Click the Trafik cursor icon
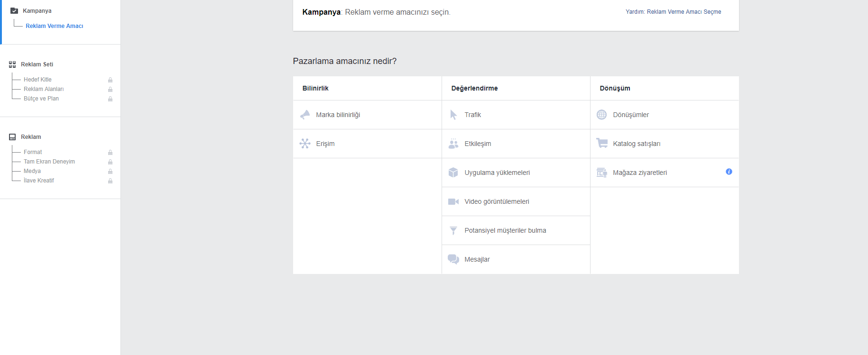 [453, 115]
